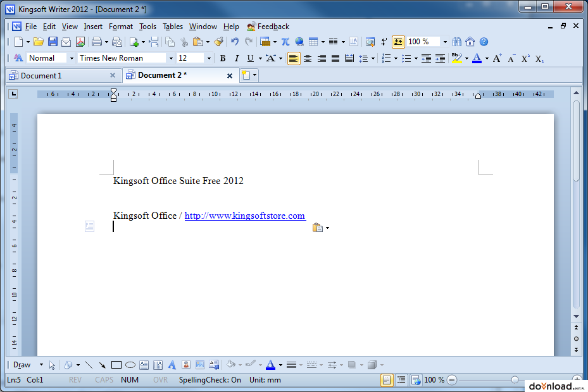Open the Draw menu on the drawing toolbar
The width and height of the screenshot is (588, 392).
[28, 365]
